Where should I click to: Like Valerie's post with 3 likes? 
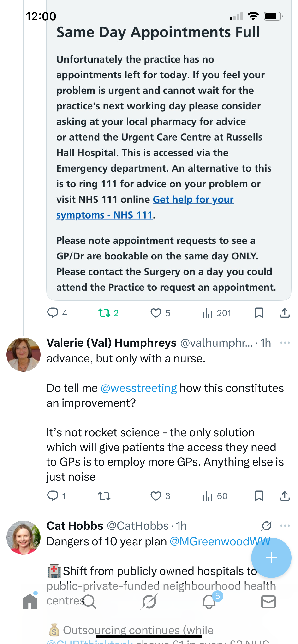point(156,496)
